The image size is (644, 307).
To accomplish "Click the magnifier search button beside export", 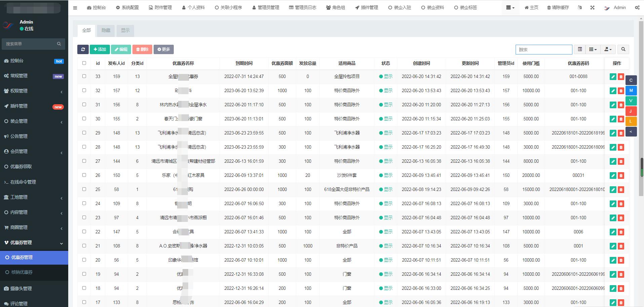I will click(623, 49).
